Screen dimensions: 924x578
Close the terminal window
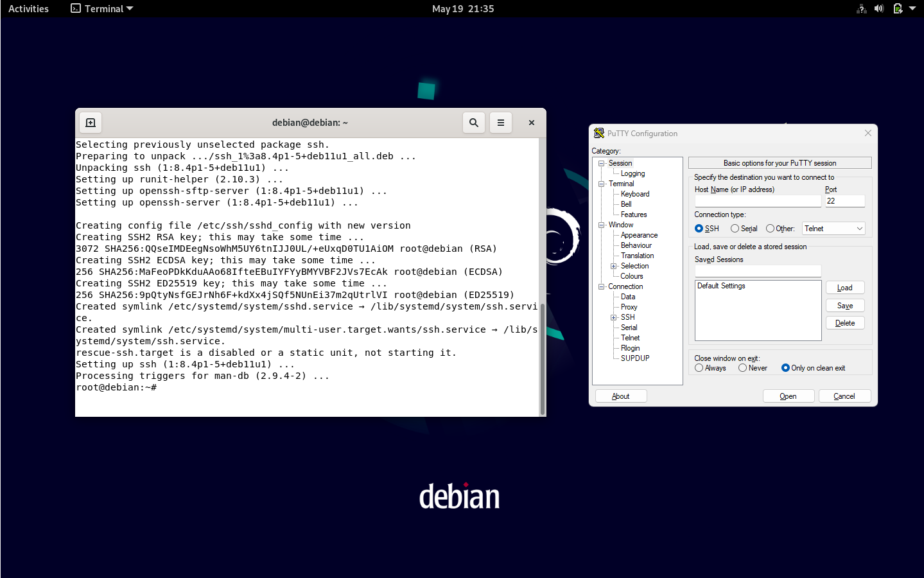click(532, 123)
